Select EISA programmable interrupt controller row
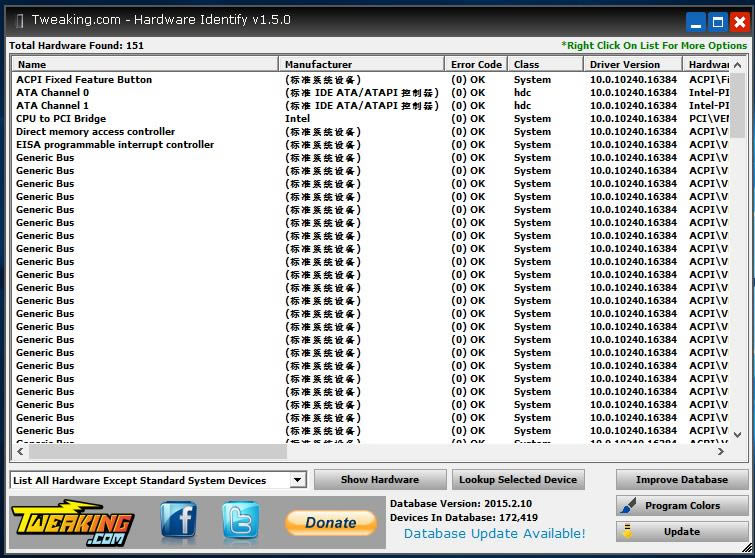The height and width of the screenshot is (558, 755). 371,144
